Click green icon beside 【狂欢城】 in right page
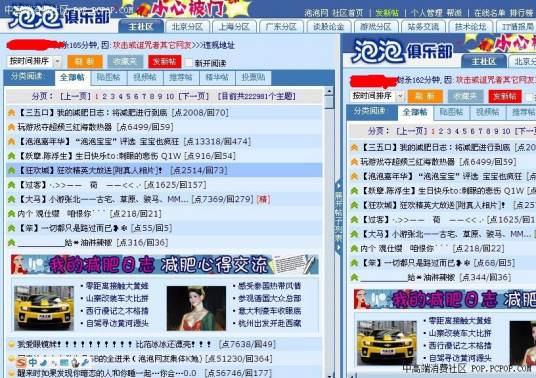This screenshot has height=378, width=536. tap(354, 205)
